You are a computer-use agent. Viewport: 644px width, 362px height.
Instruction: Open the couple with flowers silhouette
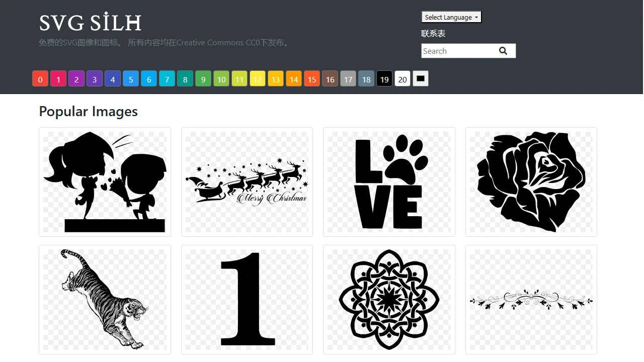click(x=105, y=182)
